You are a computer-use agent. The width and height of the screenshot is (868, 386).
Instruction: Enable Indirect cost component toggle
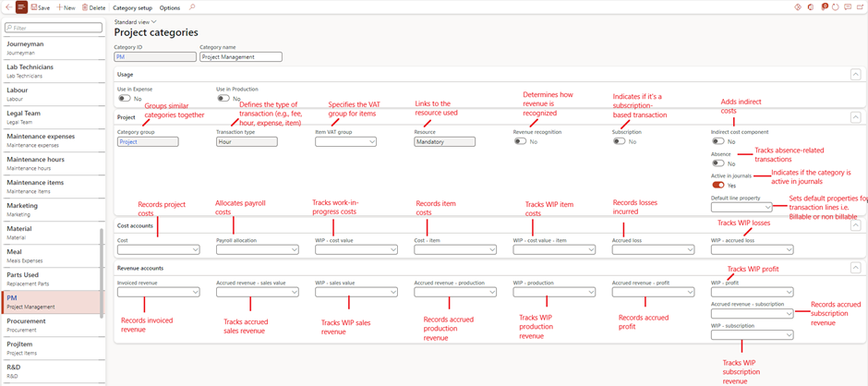pos(718,141)
